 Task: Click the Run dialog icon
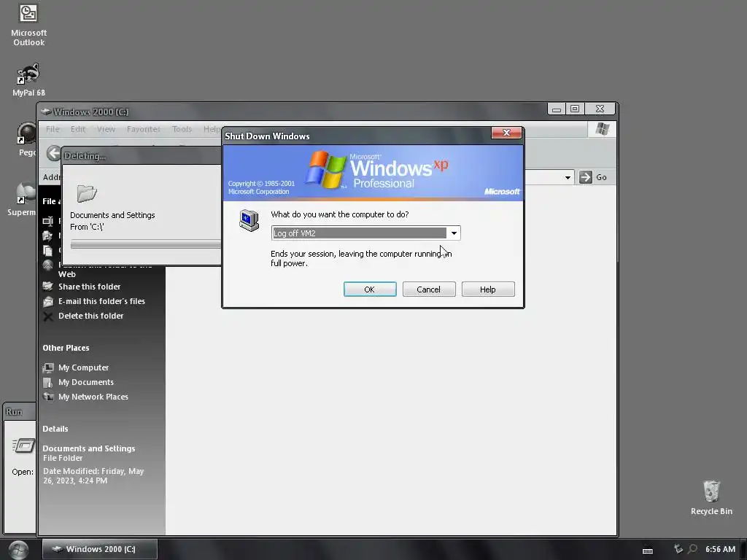(x=23, y=446)
